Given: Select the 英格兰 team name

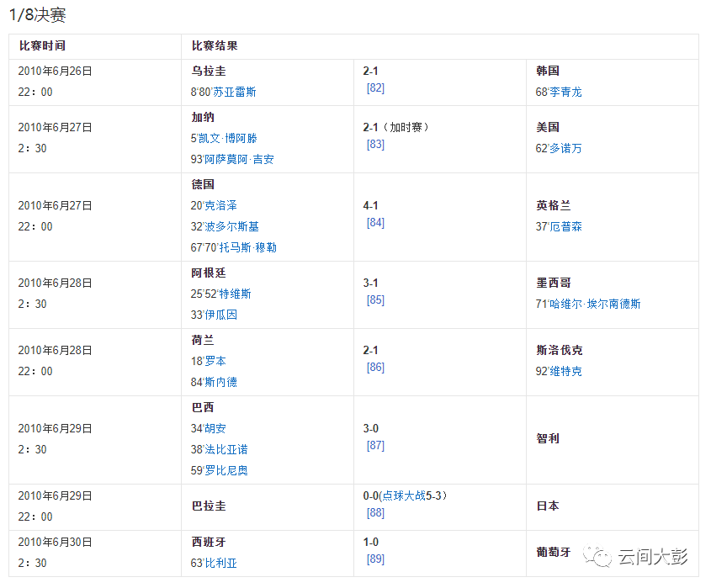Looking at the screenshot, I should pos(553,205).
